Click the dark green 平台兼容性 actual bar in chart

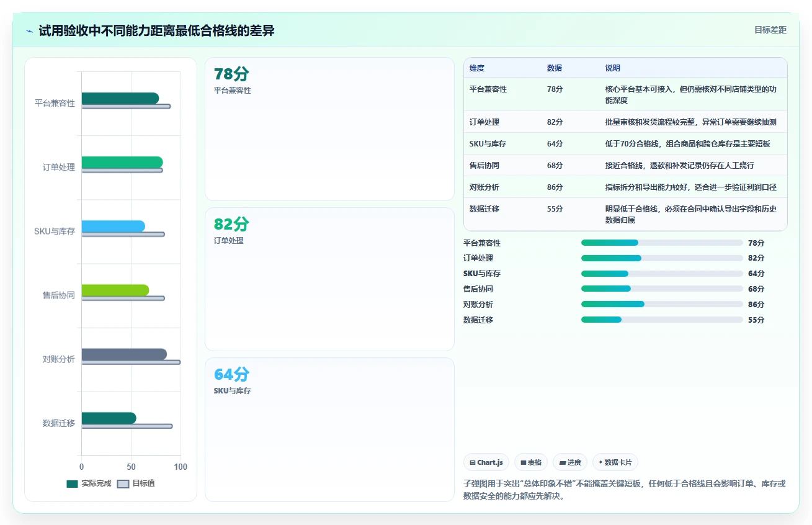coord(120,98)
